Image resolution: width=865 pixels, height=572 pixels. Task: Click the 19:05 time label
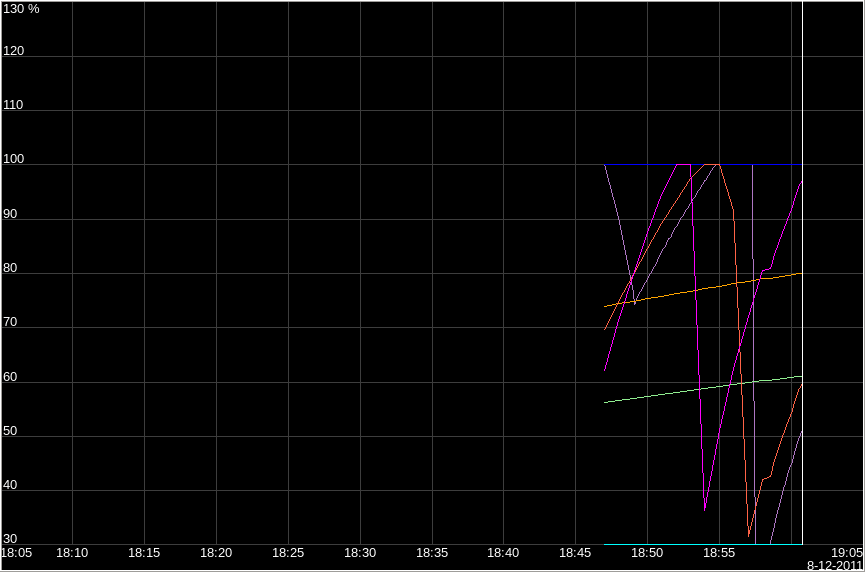847,552
